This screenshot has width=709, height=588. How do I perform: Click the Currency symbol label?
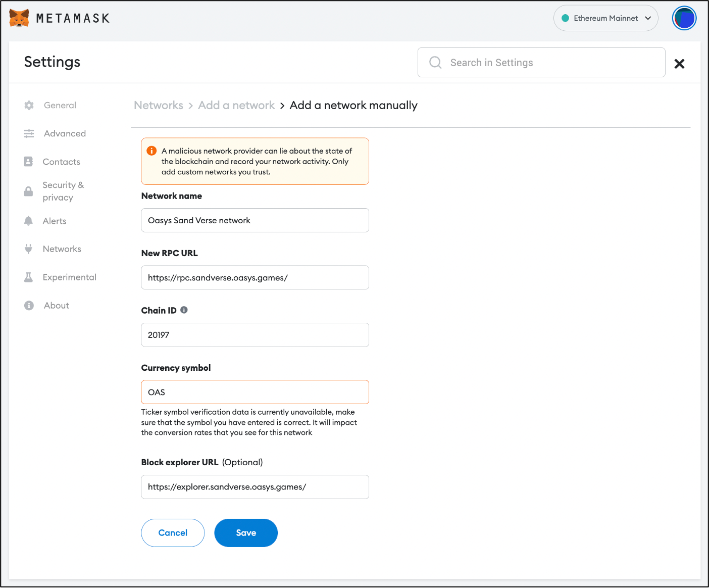176,368
